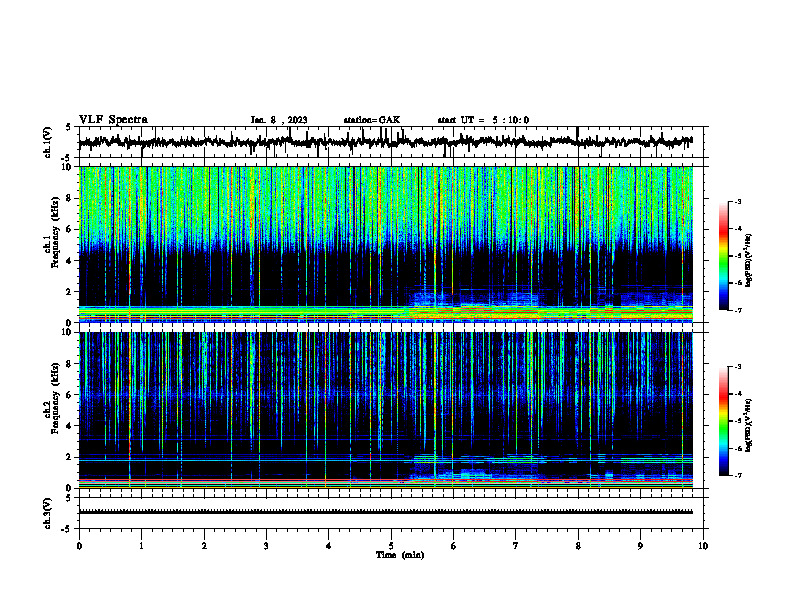Click the Time (min) axis label
Viewport: 792px width, 612px height.
pyautogui.click(x=400, y=555)
